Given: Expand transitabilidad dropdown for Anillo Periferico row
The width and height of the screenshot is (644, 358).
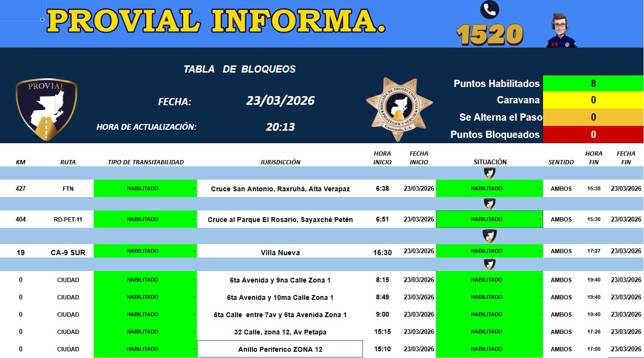Looking at the screenshot, I should pyautogui.click(x=194, y=349).
